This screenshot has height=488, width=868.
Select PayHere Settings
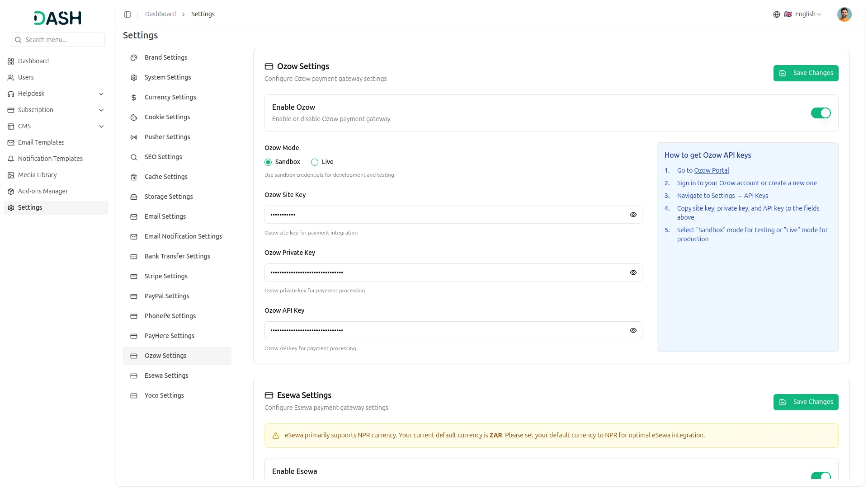point(177,336)
